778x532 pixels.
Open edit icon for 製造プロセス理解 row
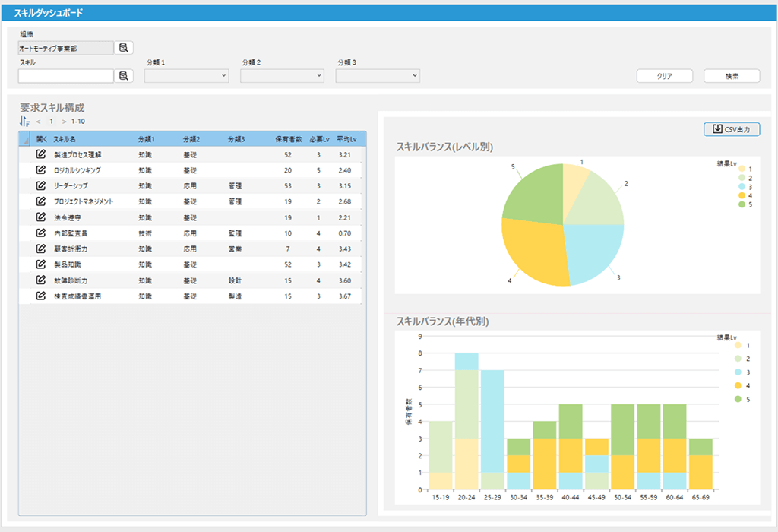[x=41, y=154]
